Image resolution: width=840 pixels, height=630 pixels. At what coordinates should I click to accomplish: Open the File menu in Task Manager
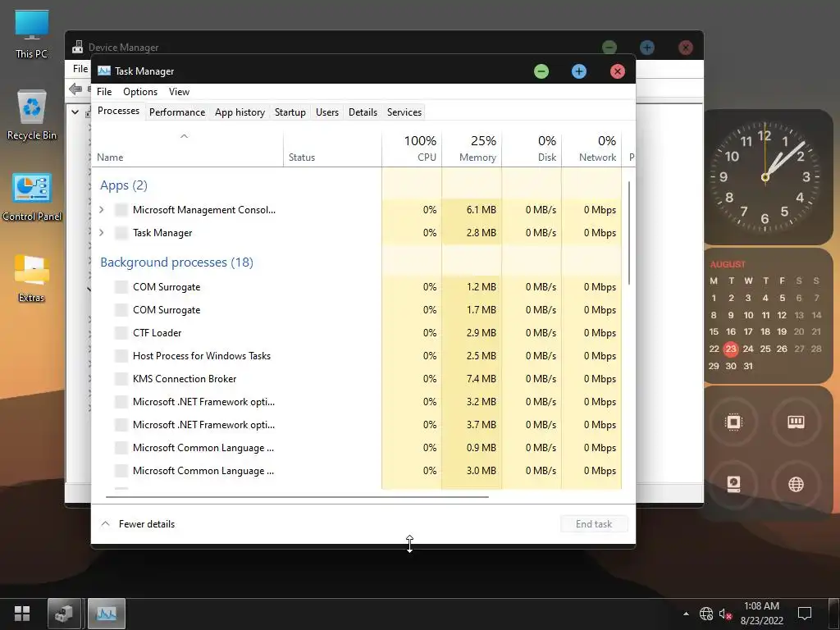click(104, 92)
